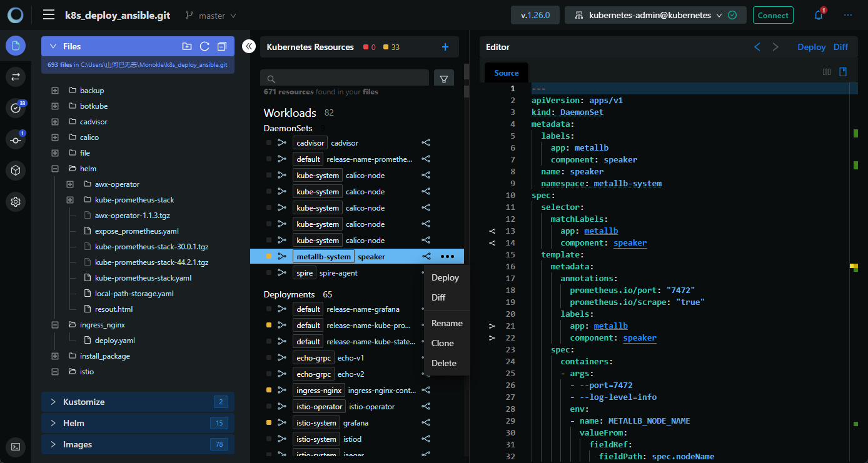Click the v.1.26.0 version button

pyautogui.click(x=535, y=15)
